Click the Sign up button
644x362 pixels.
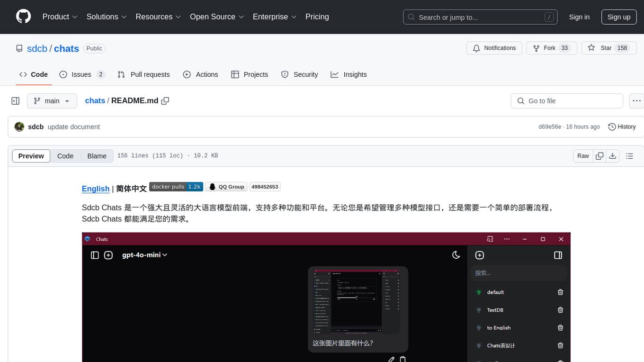(619, 17)
